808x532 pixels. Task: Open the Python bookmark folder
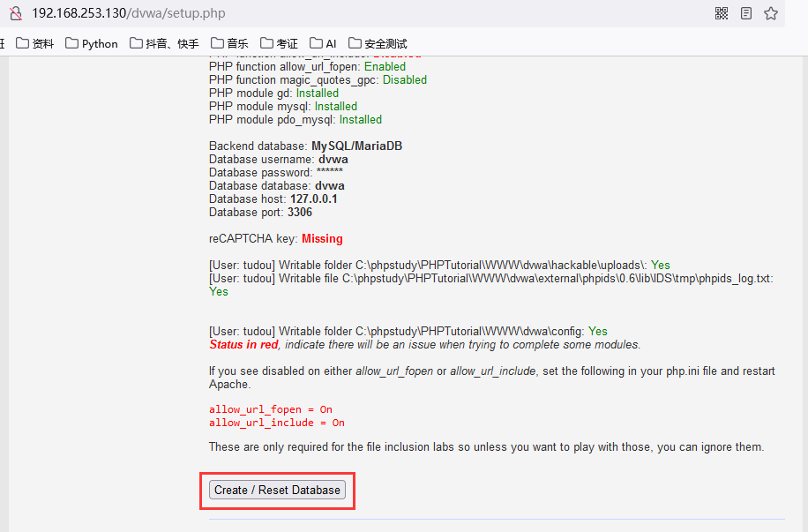pos(92,44)
